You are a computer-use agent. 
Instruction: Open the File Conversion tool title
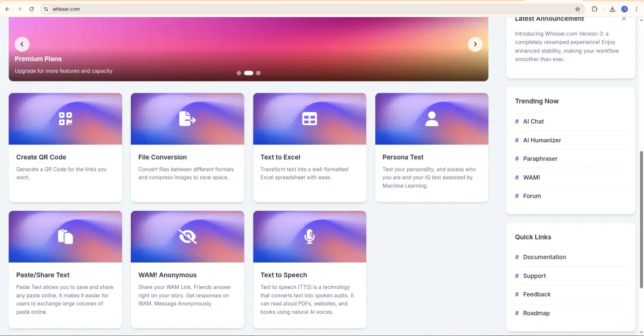tap(163, 157)
